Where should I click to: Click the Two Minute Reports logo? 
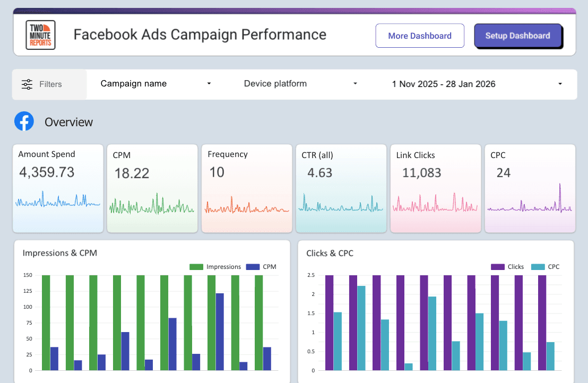pos(41,34)
